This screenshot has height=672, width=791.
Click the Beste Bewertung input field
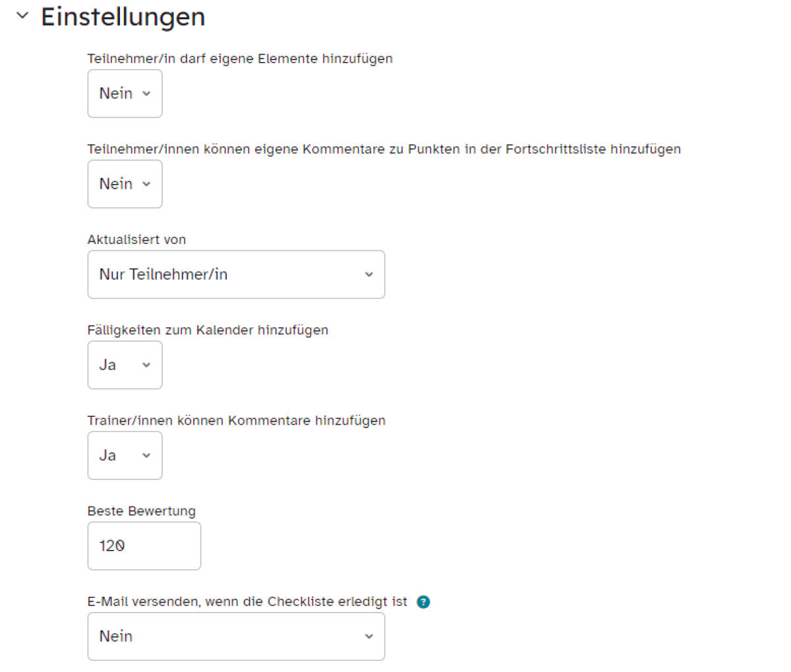[144, 546]
